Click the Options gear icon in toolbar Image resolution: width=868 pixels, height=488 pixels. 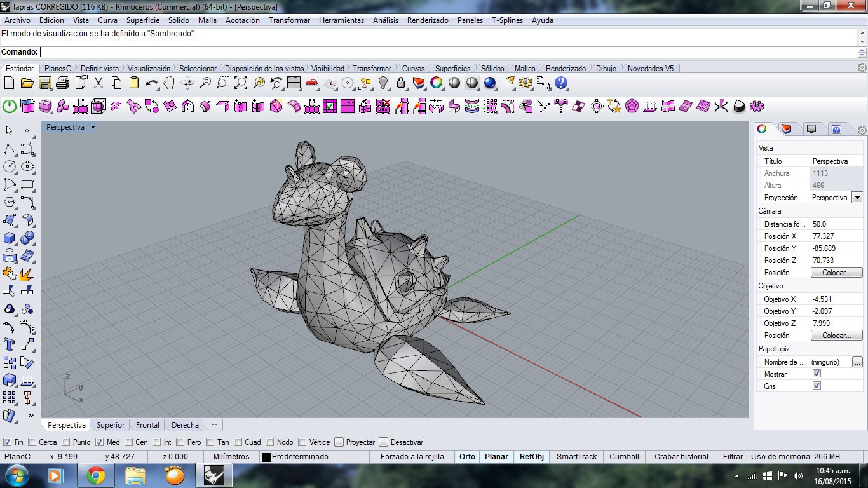coord(526,83)
